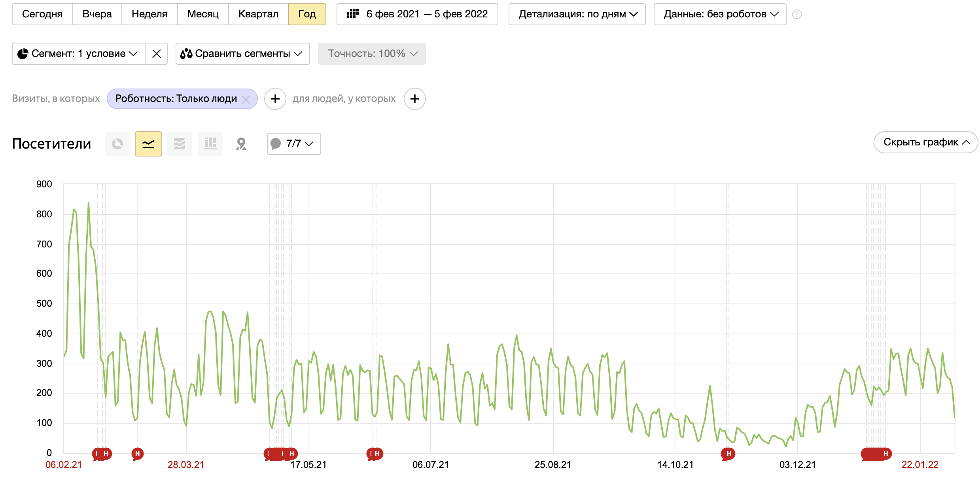The height and width of the screenshot is (494, 980).
Task: Select the line chart view icon
Action: point(148,144)
